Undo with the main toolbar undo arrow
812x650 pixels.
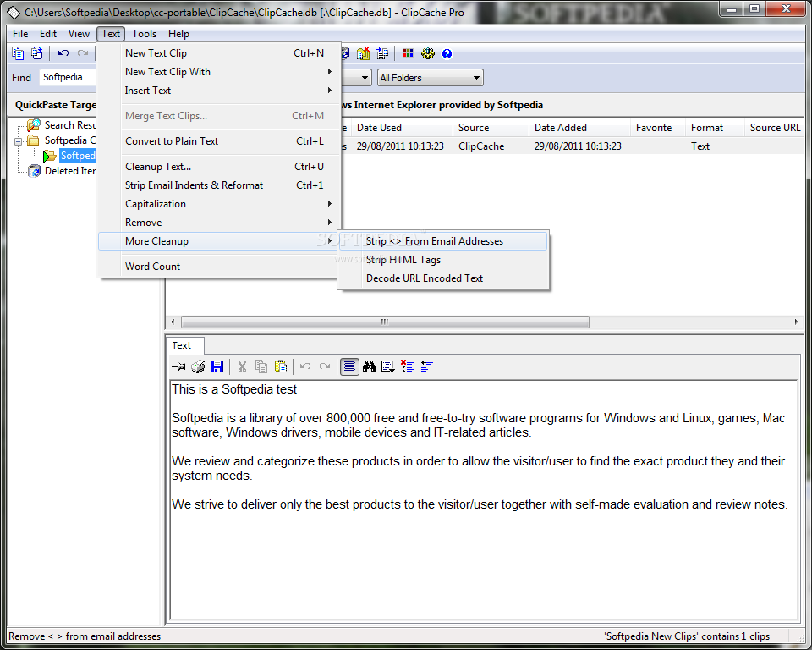[63, 53]
